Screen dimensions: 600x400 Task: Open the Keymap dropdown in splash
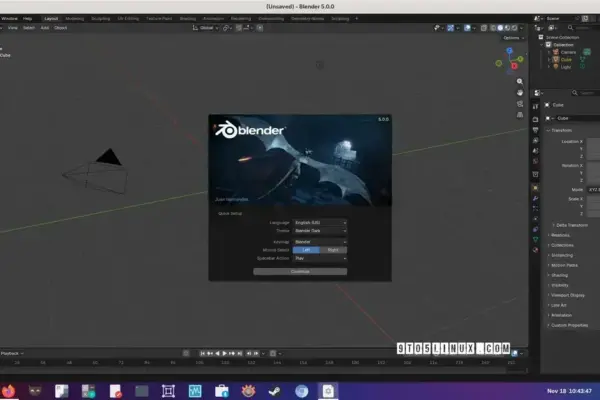tap(320, 242)
